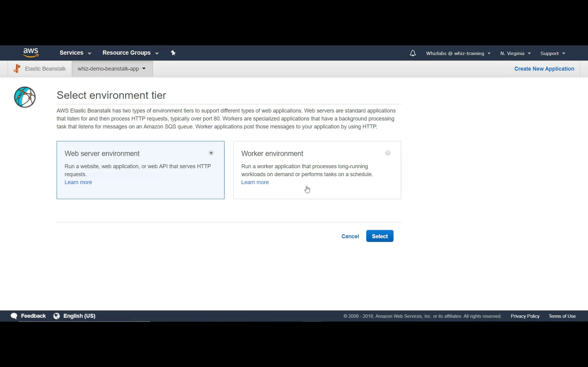The width and height of the screenshot is (588, 367).
Task: Click the Elastic Beanstalk service icon
Action: (17, 69)
